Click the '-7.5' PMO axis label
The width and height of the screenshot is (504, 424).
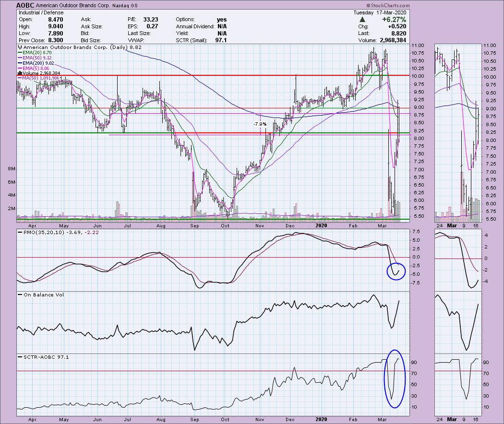click(x=416, y=283)
